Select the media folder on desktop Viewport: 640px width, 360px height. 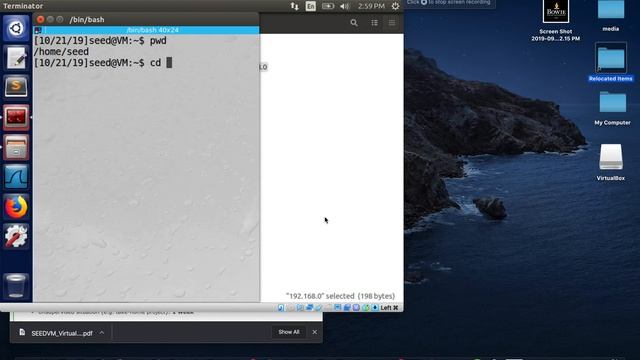pyautogui.click(x=611, y=16)
